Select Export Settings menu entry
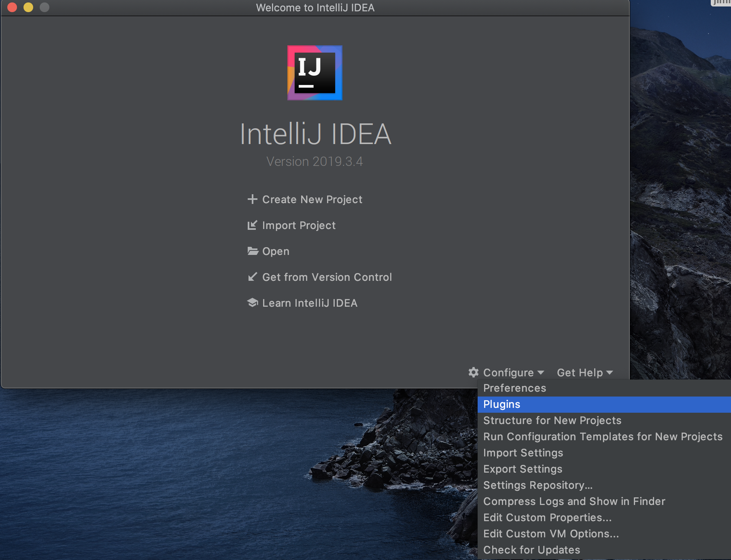731x560 pixels. point(604,469)
